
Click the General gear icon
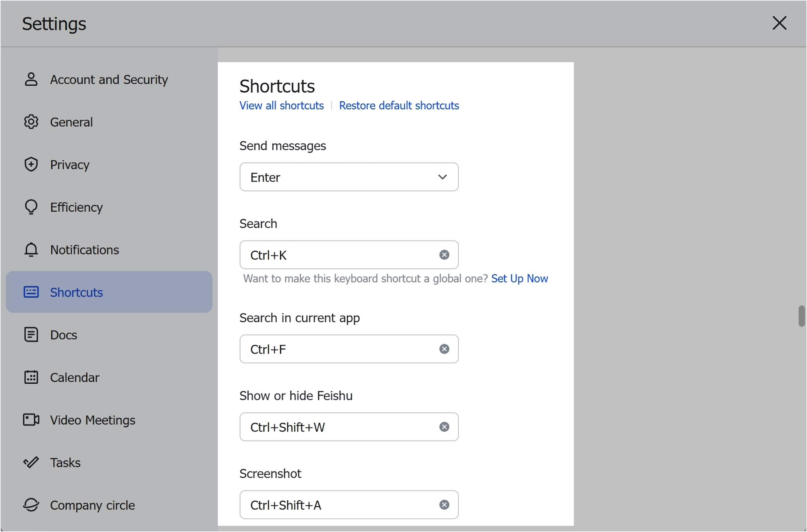(x=31, y=122)
